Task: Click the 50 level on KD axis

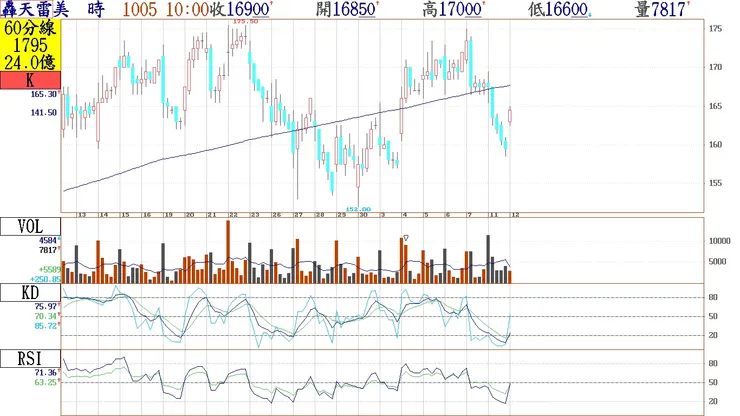Action: [x=713, y=316]
